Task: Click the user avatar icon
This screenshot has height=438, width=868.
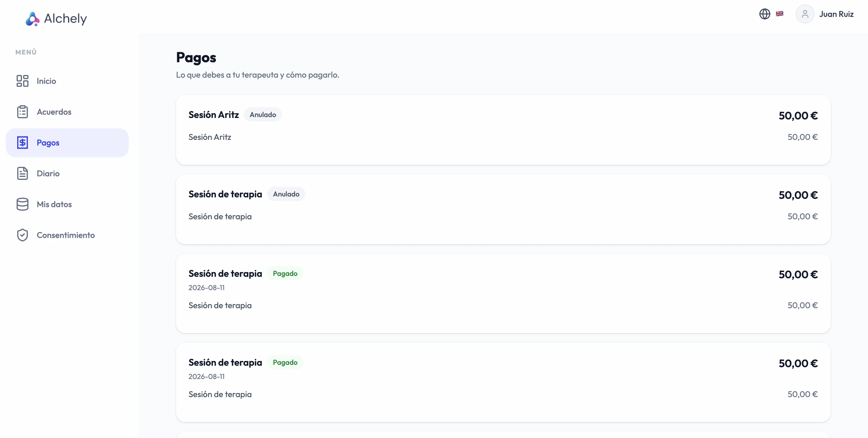Action: 805,14
